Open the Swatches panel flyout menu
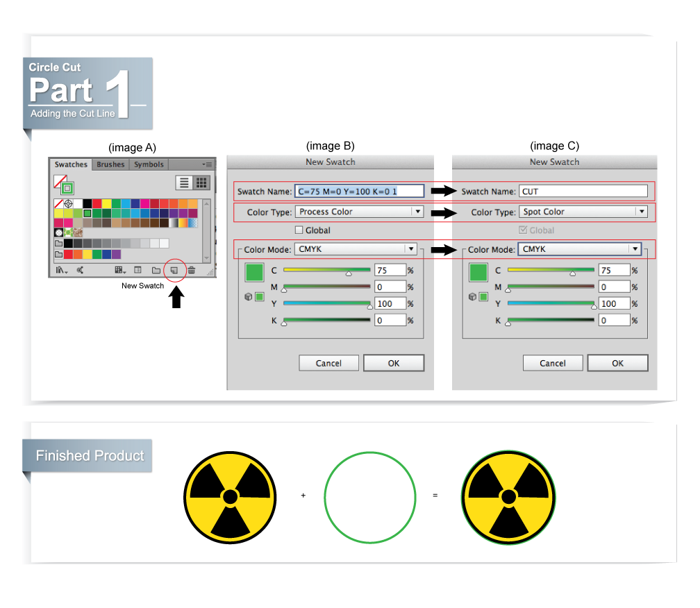This screenshot has height=608, width=700. click(207, 164)
